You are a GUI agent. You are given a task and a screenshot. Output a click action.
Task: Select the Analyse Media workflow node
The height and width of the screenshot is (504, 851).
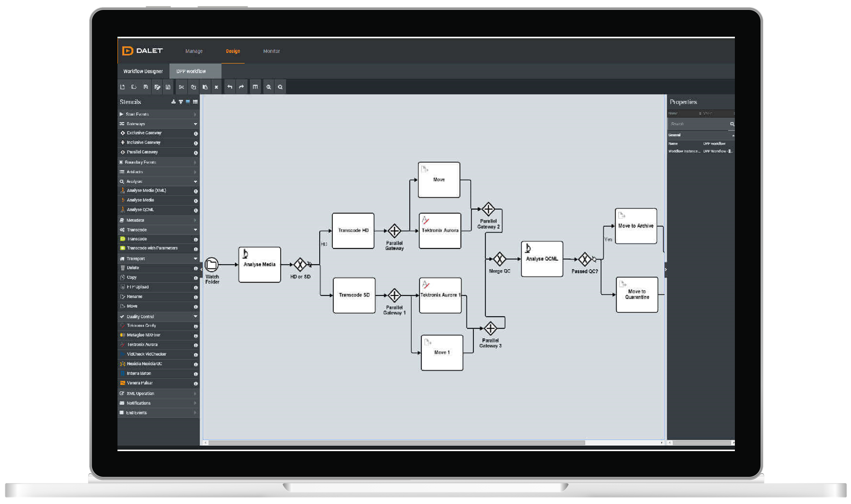(x=259, y=264)
